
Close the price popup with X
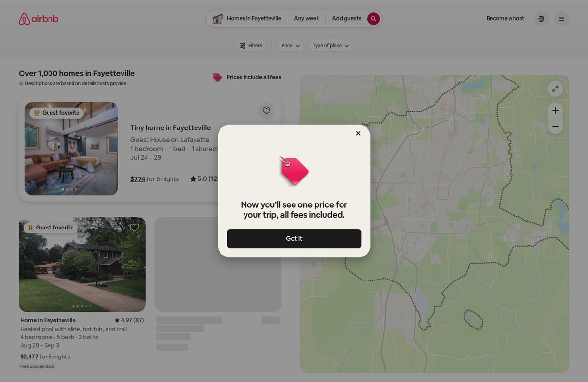[358, 133]
